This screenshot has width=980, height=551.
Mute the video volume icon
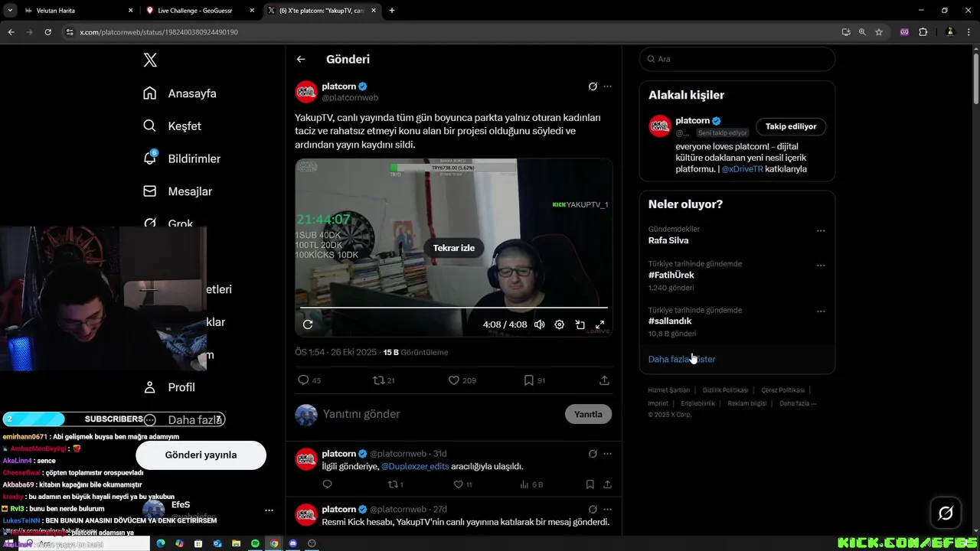coord(540,324)
